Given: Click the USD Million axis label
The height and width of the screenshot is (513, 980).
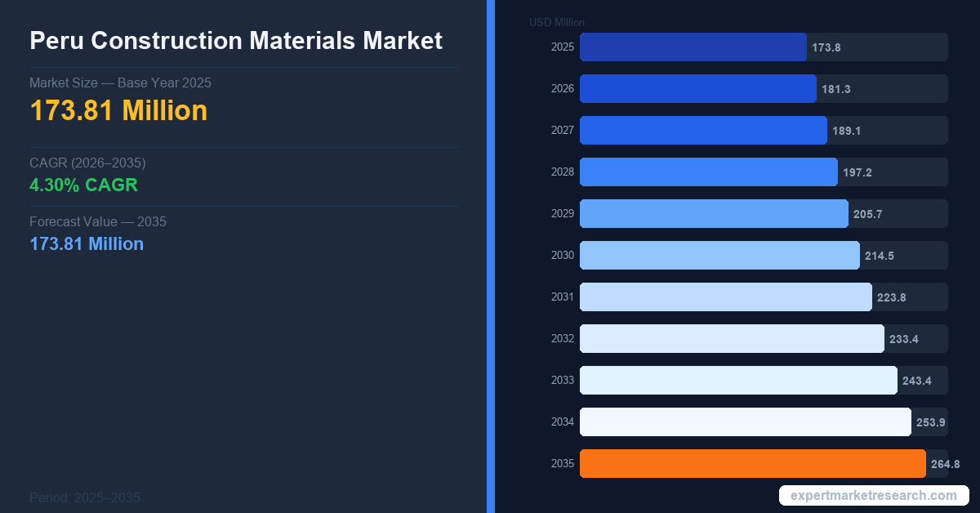Looking at the screenshot, I should (x=556, y=23).
